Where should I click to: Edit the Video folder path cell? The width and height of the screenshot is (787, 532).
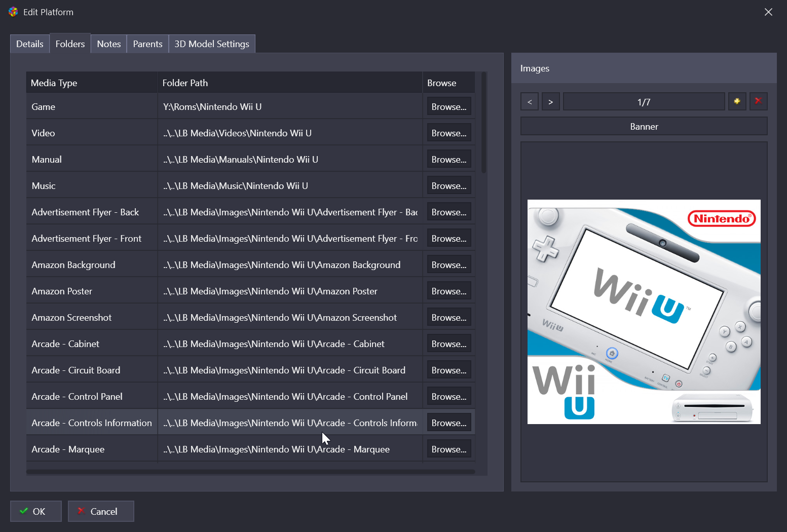290,133
